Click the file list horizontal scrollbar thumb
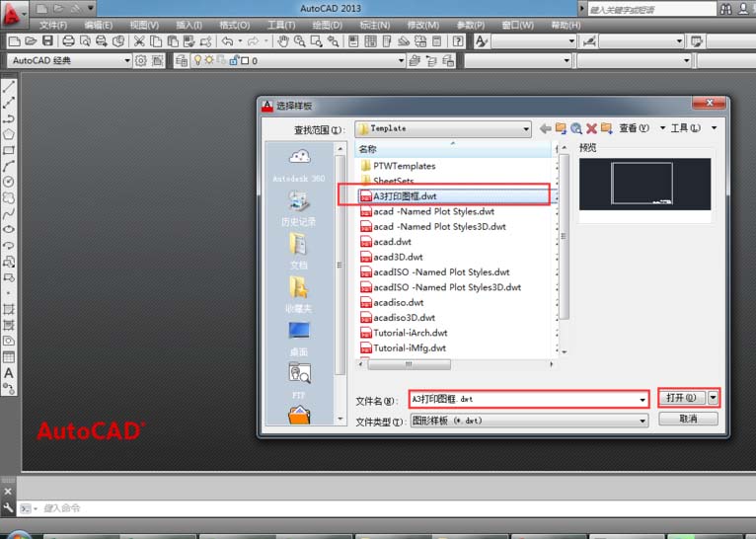Screen dimensions: 756x539 click(410, 364)
